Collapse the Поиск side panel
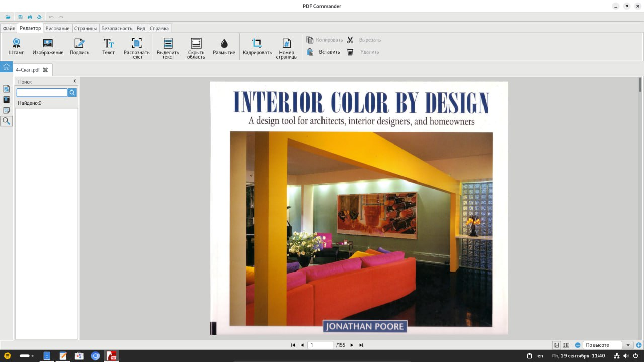 click(75, 81)
